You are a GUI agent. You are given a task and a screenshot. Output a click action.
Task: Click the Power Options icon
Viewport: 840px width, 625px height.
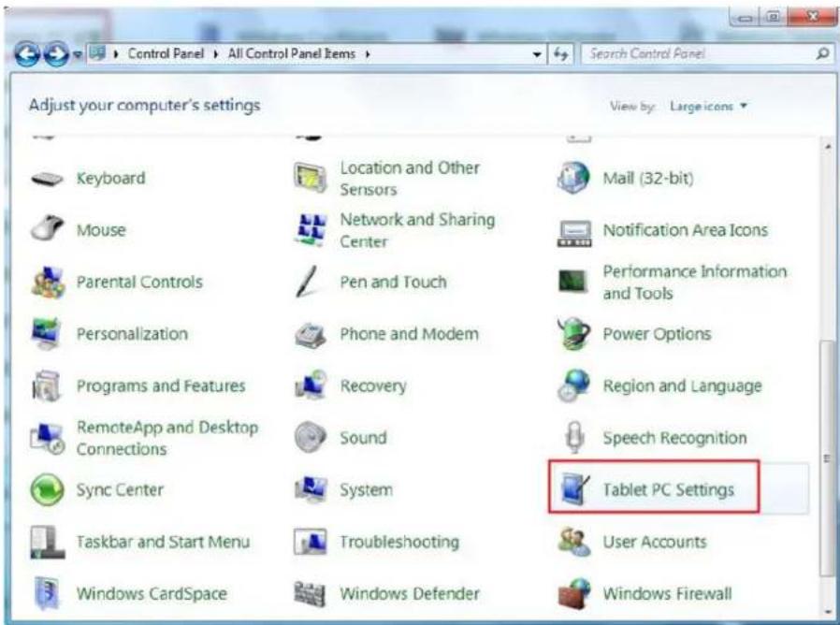click(573, 333)
